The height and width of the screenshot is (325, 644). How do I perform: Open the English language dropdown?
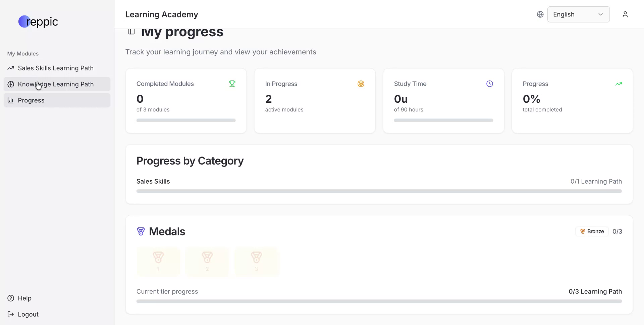click(x=578, y=14)
